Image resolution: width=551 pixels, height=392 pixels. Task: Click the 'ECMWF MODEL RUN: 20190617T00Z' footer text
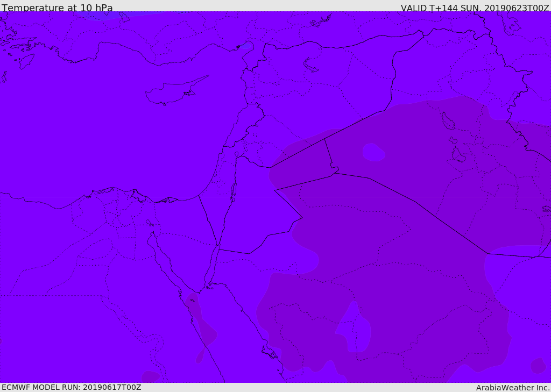point(72,387)
